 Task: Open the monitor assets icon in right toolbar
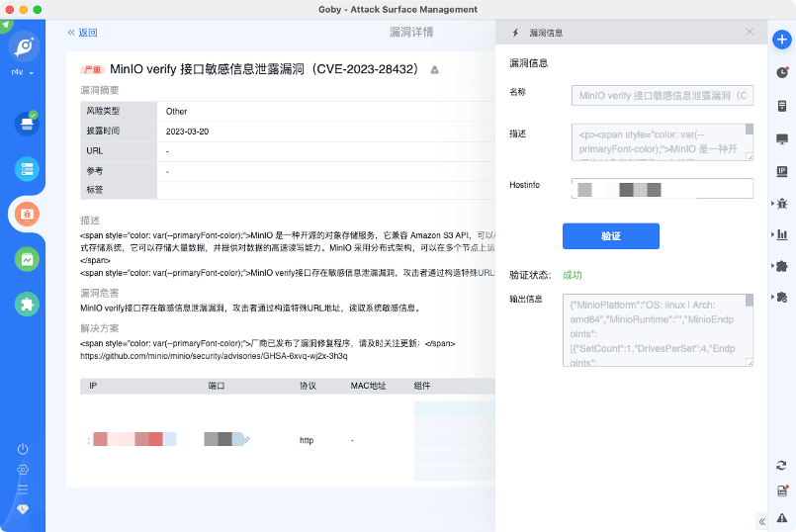782,138
